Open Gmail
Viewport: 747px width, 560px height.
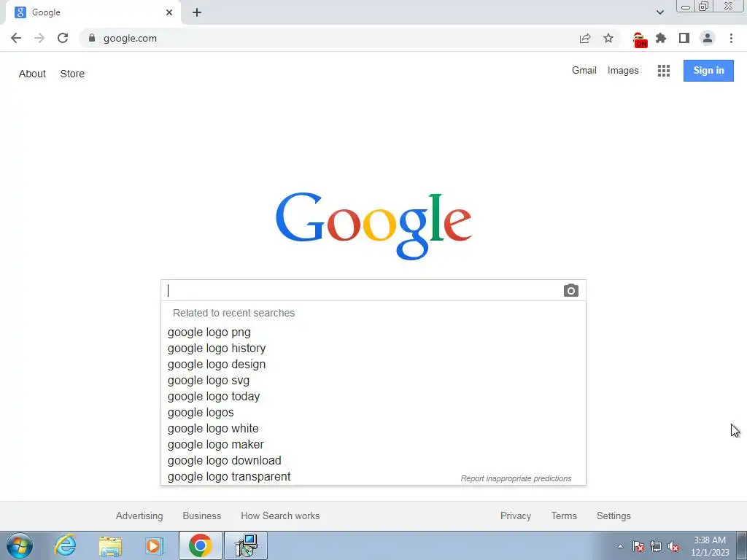pos(584,71)
